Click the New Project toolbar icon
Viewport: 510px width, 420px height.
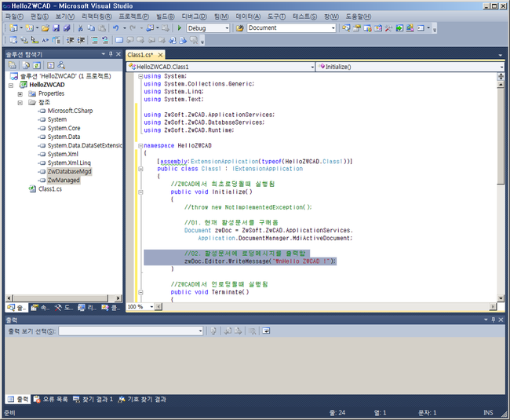[13, 28]
